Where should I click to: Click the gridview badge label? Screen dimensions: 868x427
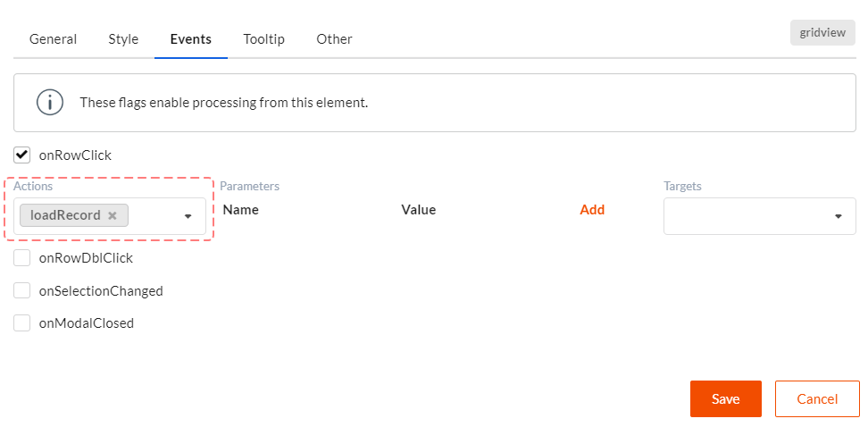pyautogui.click(x=822, y=33)
